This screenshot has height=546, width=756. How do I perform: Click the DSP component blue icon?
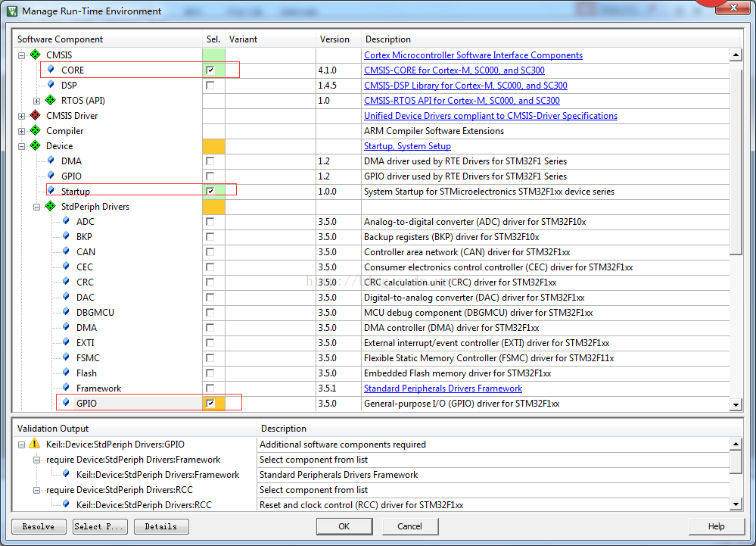(51, 84)
